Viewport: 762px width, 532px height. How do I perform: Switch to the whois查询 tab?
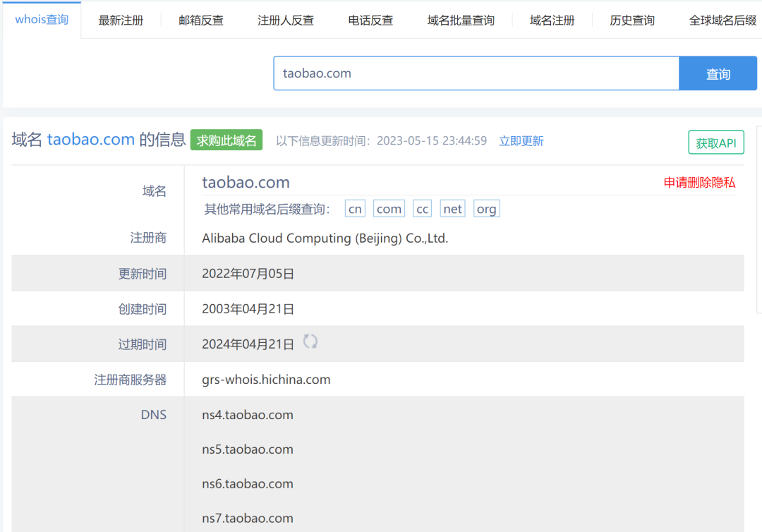(x=42, y=20)
